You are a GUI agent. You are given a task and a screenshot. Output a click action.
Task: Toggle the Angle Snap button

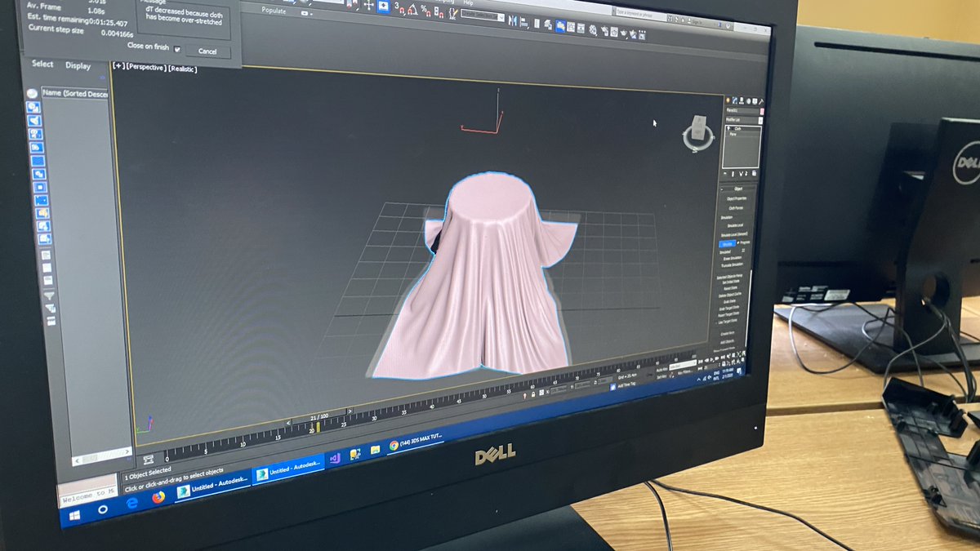coord(412,9)
